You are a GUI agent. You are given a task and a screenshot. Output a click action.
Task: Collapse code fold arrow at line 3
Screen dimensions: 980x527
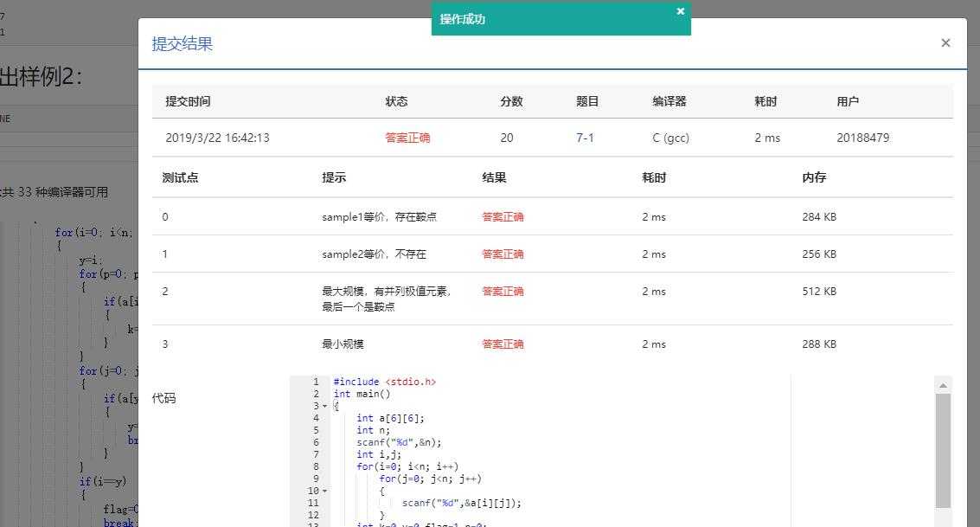[325, 407]
